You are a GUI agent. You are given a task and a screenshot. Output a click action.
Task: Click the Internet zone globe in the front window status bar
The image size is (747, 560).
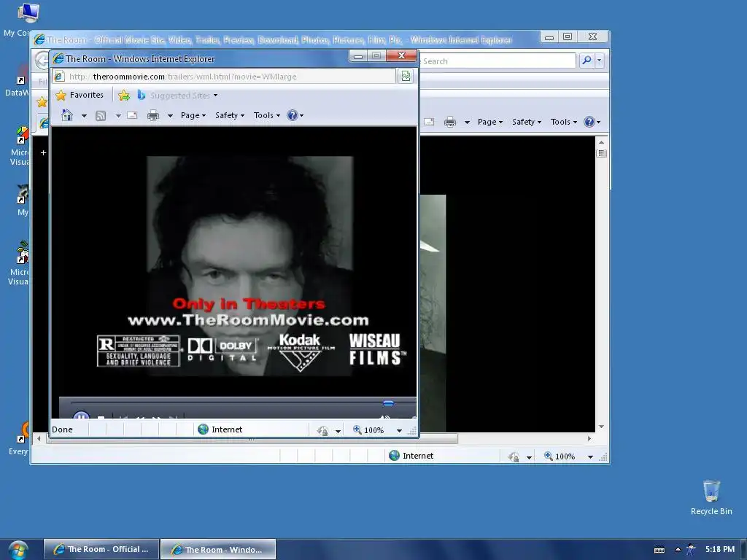(204, 429)
